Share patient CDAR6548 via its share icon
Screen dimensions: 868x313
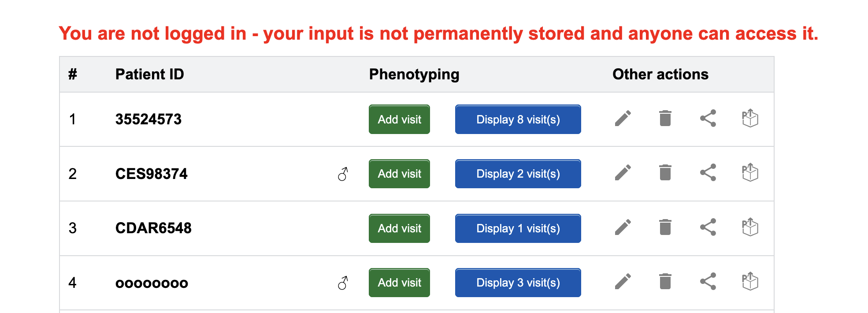708,227
